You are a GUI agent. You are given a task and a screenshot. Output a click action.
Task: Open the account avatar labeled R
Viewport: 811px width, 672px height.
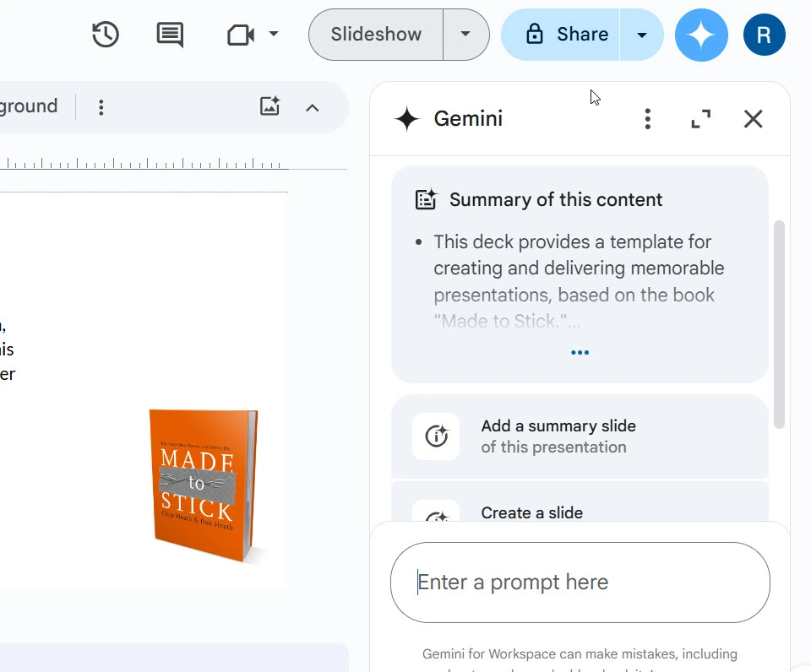tap(764, 35)
